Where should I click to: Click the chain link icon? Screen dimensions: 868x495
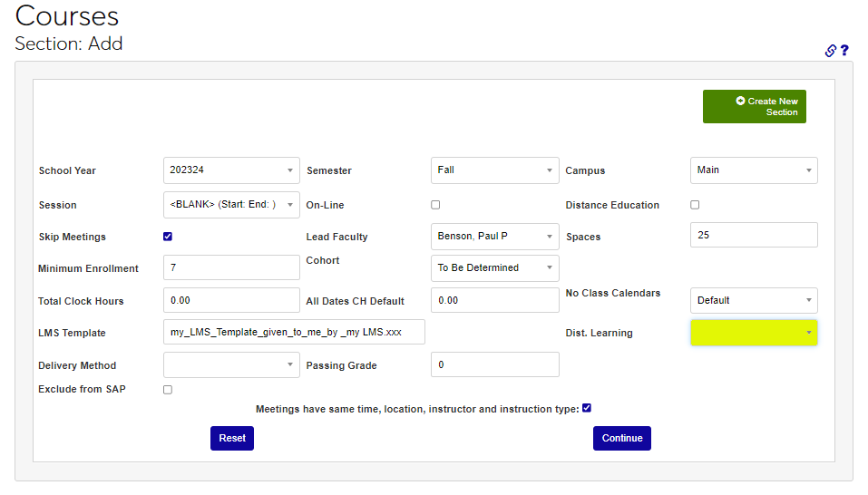(830, 51)
